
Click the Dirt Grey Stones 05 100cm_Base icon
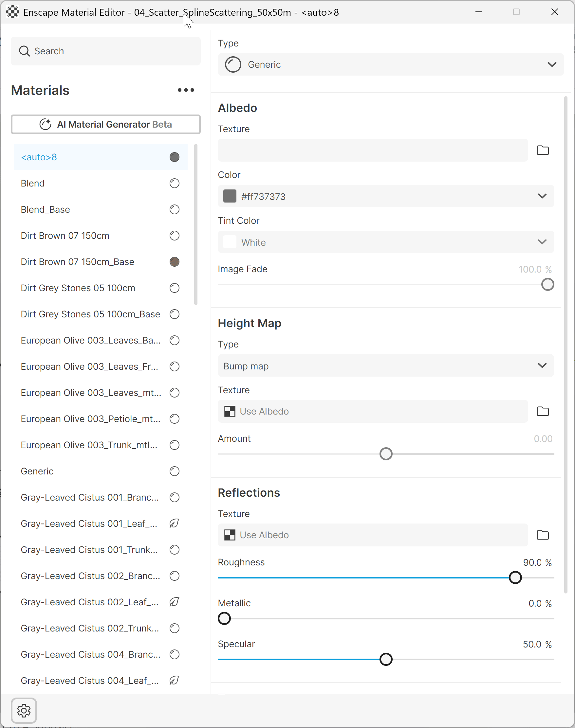[x=175, y=314]
